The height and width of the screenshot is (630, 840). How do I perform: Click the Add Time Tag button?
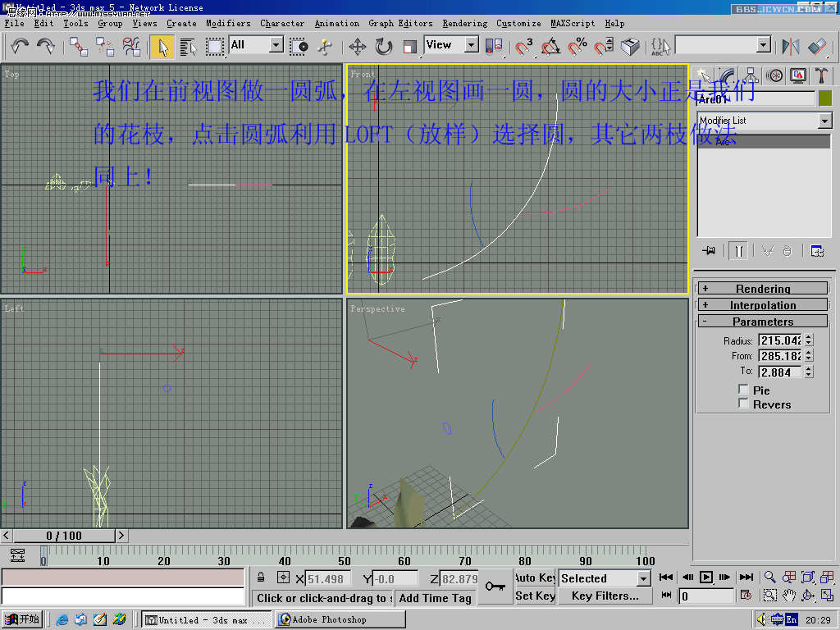(x=435, y=598)
